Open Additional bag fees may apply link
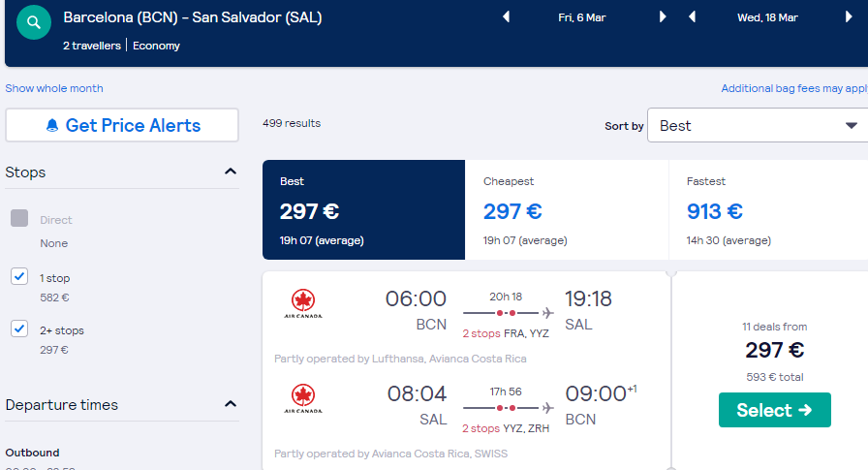The width and height of the screenshot is (868, 470). [794, 88]
